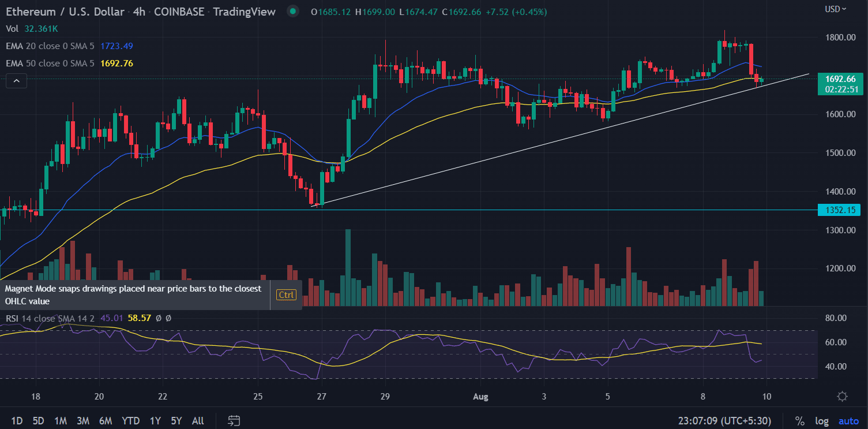Select the 1D time range
Image resolution: width=868 pixels, height=429 pixels.
pos(17,420)
